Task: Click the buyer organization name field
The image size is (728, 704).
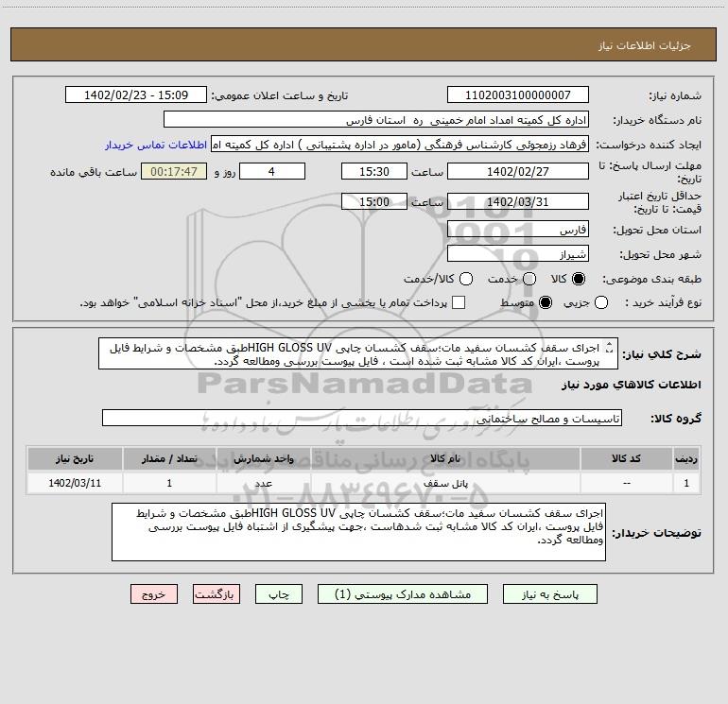Action: click(376, 120)
